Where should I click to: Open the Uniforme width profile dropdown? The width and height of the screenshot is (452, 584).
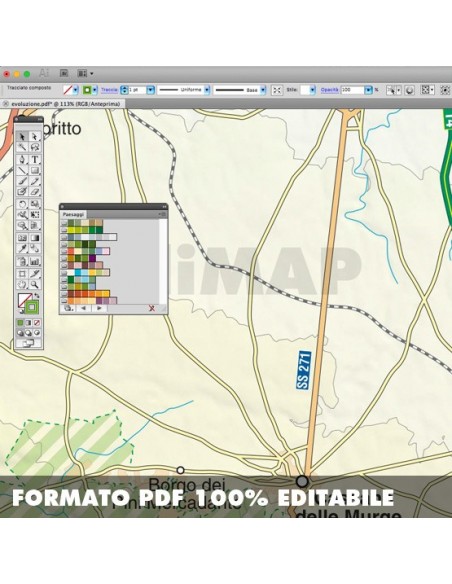[207, 90]
